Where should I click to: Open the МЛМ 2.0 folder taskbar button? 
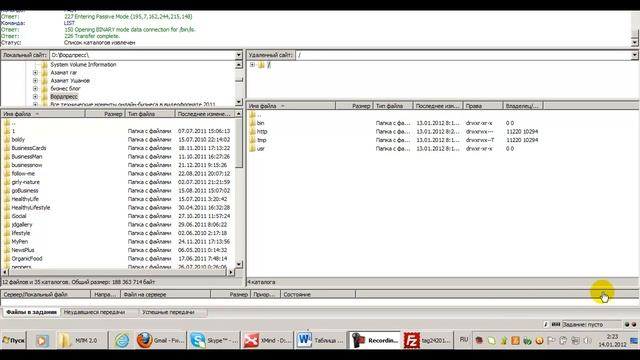80,340
